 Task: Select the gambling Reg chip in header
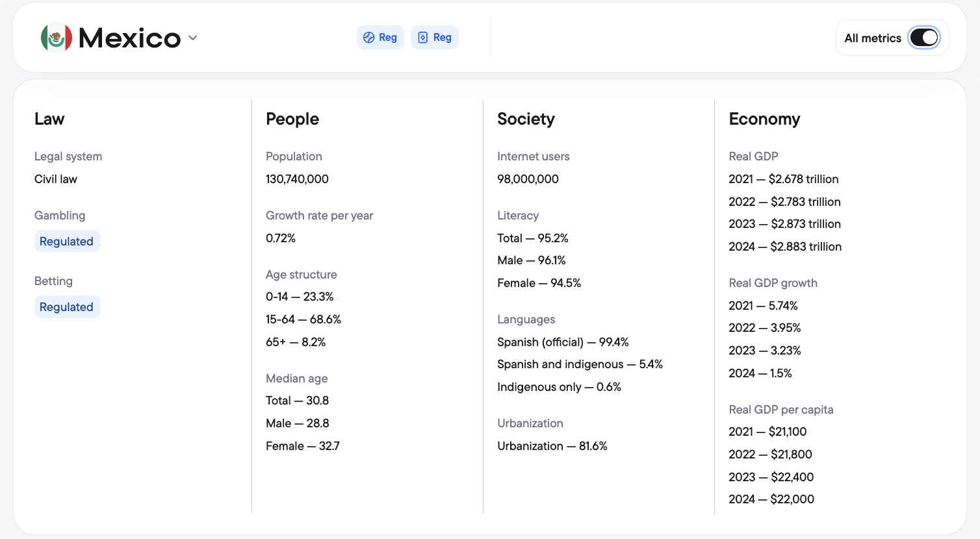tap(435, 38)
